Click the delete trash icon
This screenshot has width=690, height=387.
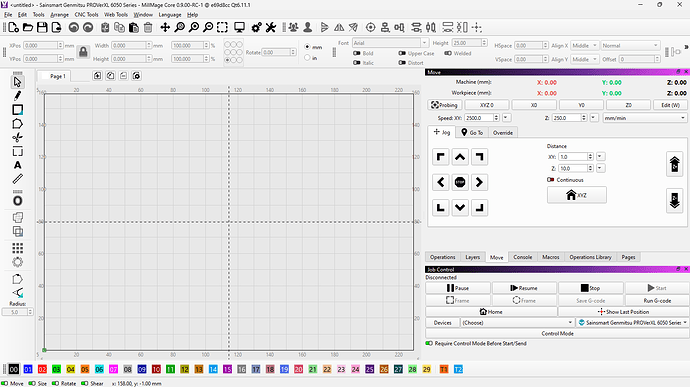(x=148, y=28)
